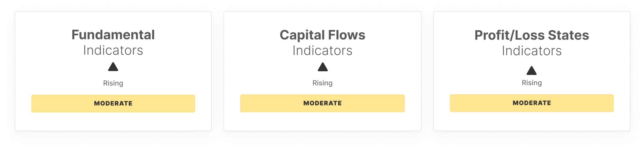Click gap between Capital Flows and Profit/Loss cards

427,71
